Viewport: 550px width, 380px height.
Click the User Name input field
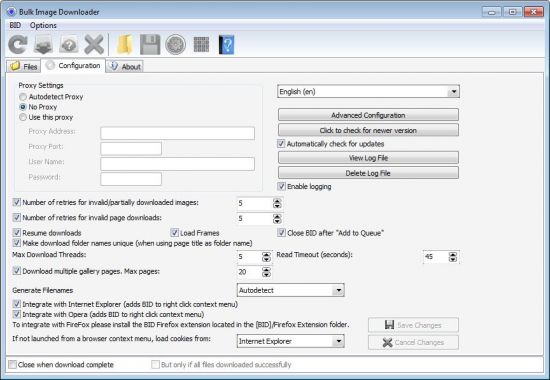pos(177,164)
